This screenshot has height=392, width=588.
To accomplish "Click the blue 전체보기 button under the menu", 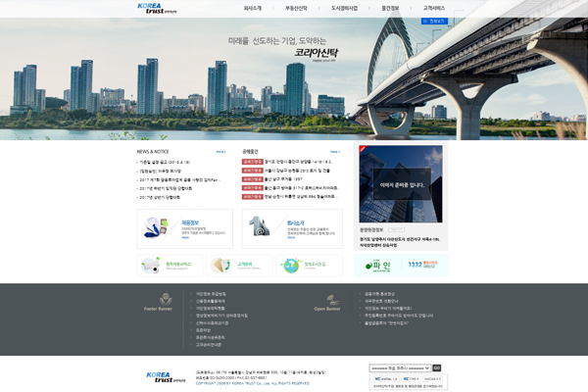I will [434, 22].
